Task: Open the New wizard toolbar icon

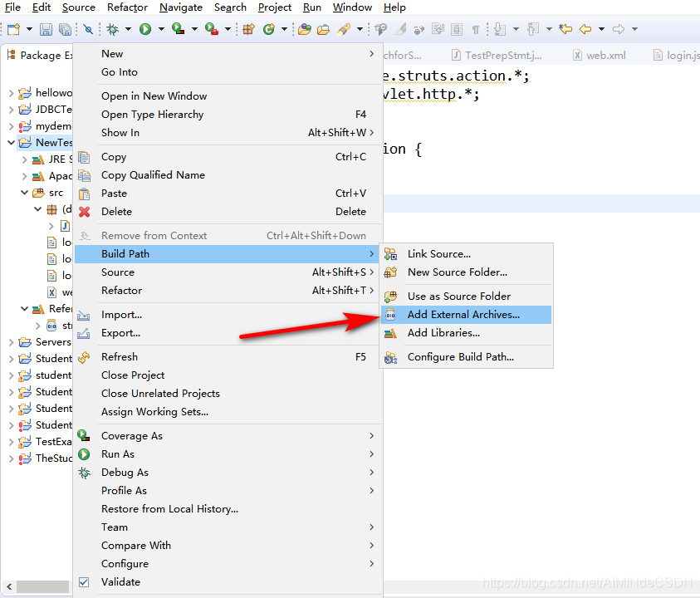Action: 12,29
